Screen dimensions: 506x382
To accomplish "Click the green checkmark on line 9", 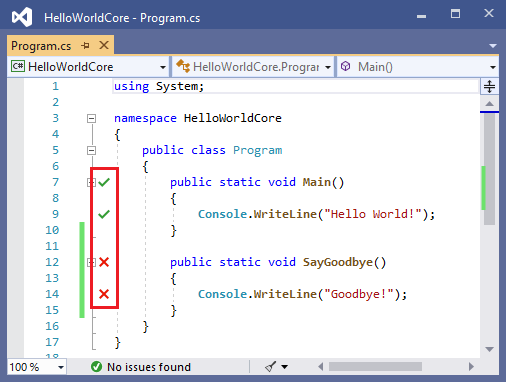I will click(x=104, y=214).
